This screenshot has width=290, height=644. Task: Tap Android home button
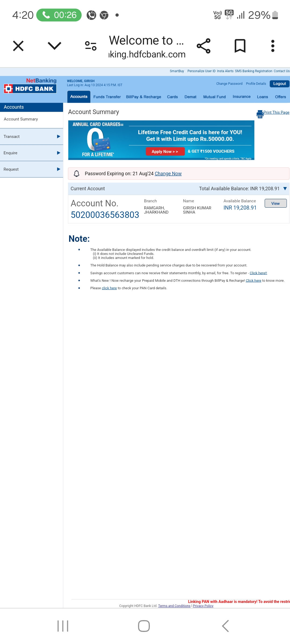(144, 626)
